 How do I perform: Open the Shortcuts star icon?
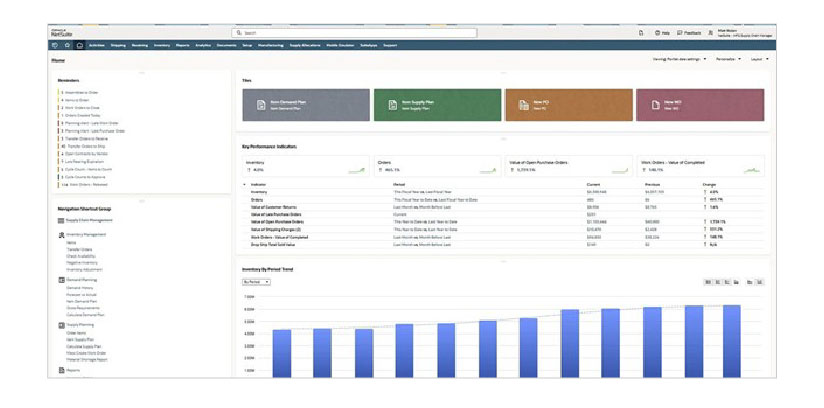67,45
